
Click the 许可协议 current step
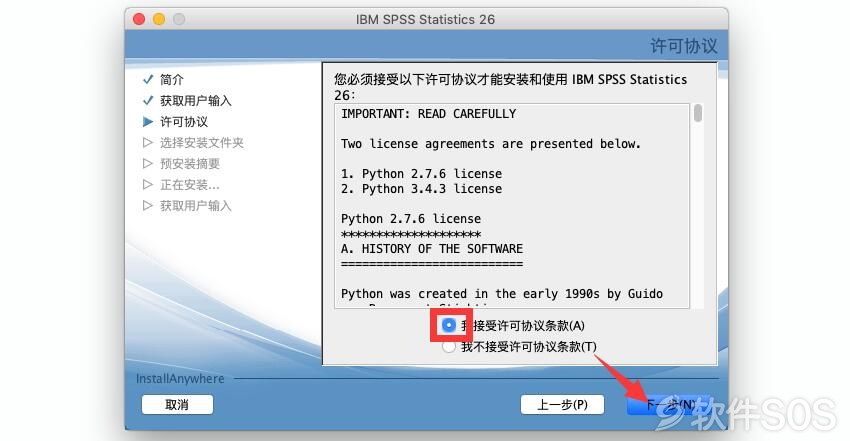[x=184, y=122]
